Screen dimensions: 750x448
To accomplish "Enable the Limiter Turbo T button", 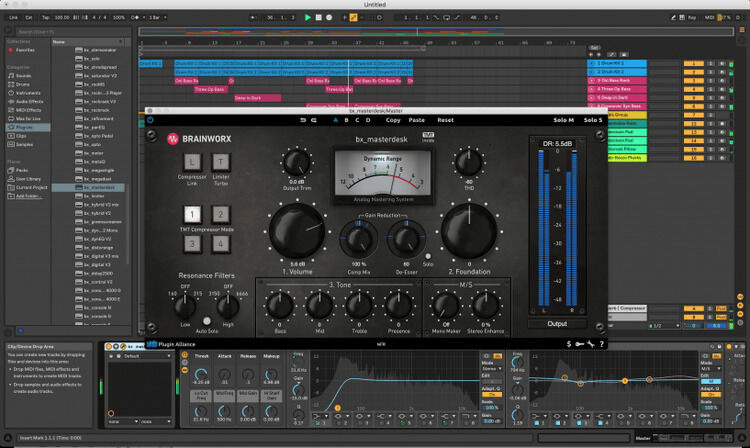I will point(220,163).
